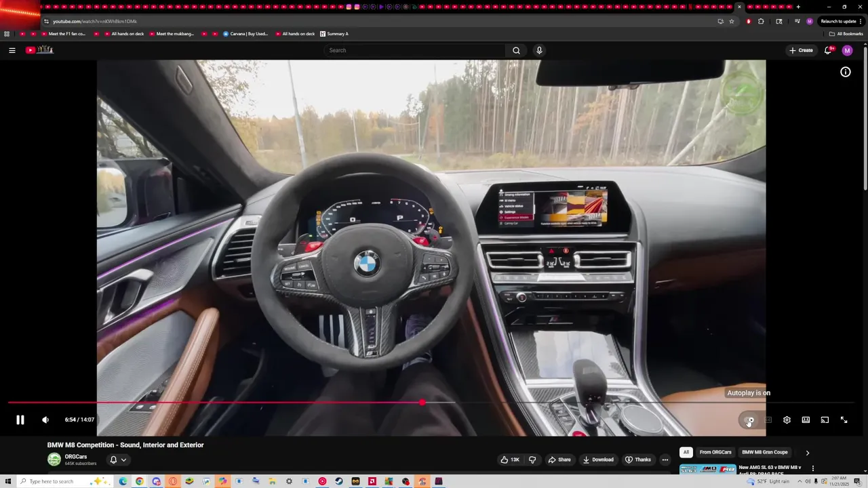Start voice search with the microphone icon
Viewport: 868px width, 488px height.
[539, 50]
